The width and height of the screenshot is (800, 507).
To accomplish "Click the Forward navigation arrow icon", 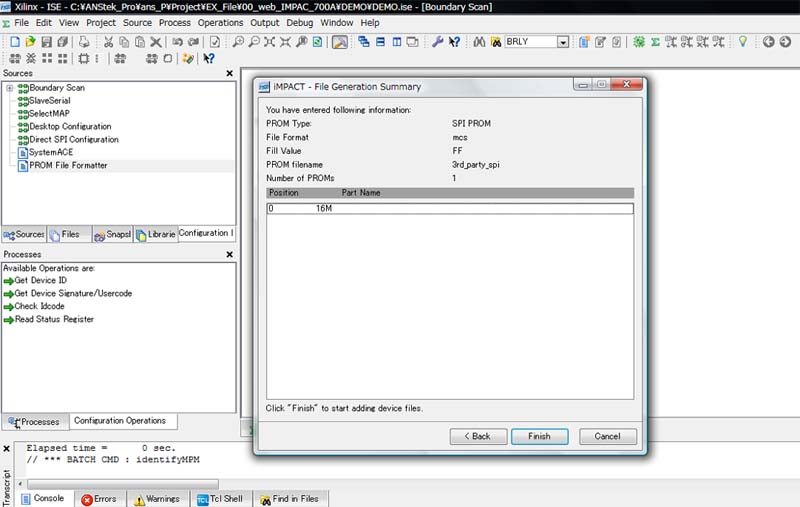I will (x=785, y=42).
